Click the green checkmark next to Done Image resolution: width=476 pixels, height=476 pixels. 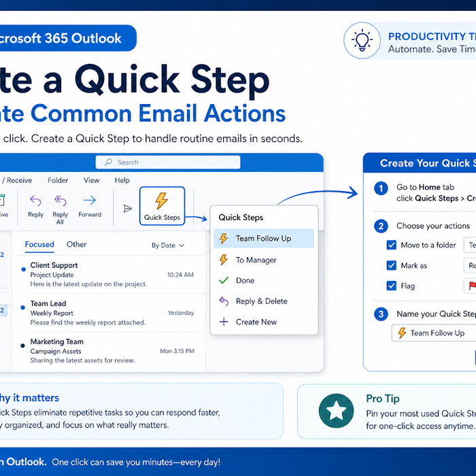point(224,280)
